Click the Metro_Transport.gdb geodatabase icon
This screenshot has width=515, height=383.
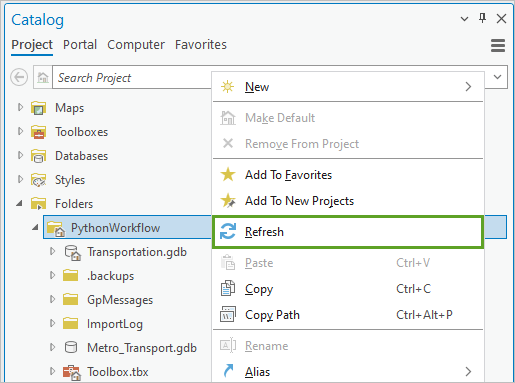(x=71, y=347)
